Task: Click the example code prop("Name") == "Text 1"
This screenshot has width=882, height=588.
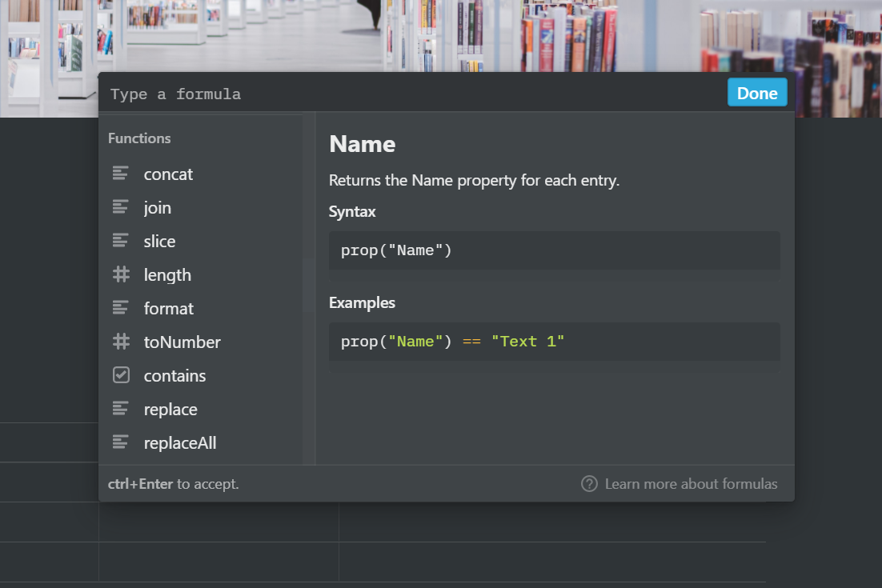Action: click(554, 342)
